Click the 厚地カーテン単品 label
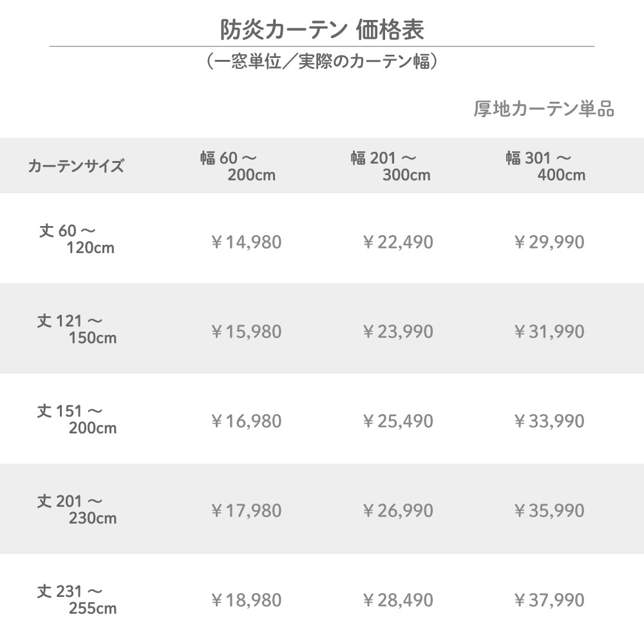The width and height of the screenshot is (644, 644). tap(544, 109)
